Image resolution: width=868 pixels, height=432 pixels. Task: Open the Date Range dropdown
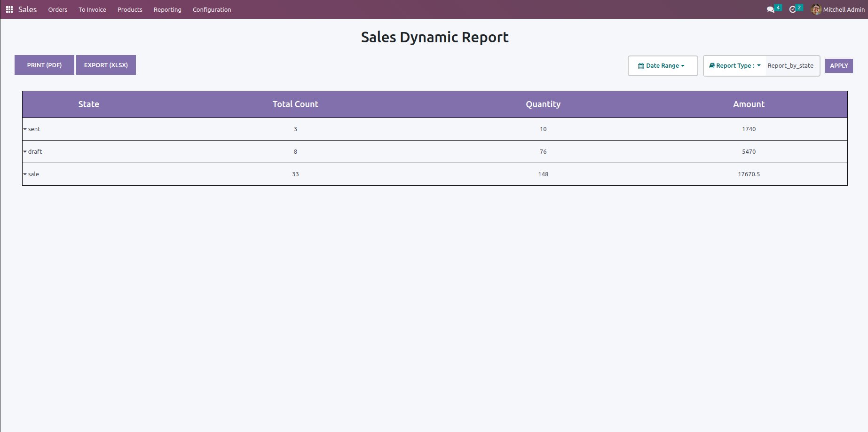663,66
